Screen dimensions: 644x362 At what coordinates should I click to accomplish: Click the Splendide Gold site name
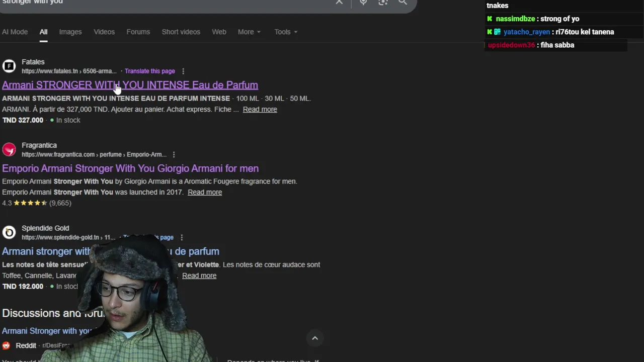point(45,228)
